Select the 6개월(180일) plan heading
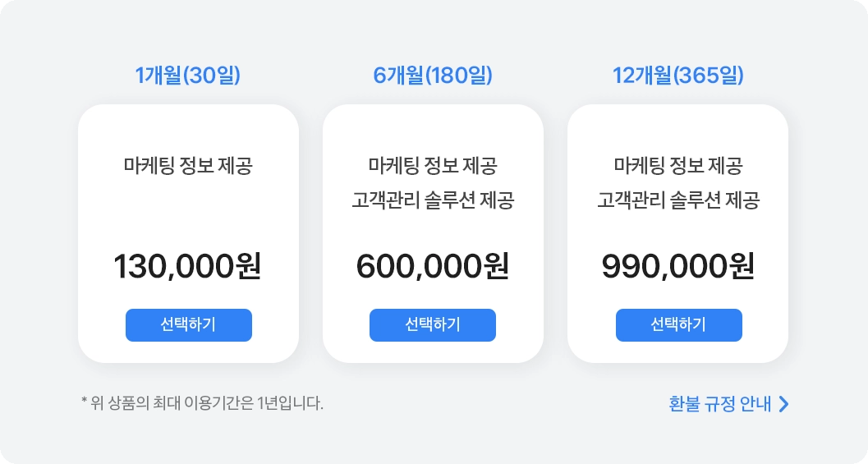 tap(433, 76)
